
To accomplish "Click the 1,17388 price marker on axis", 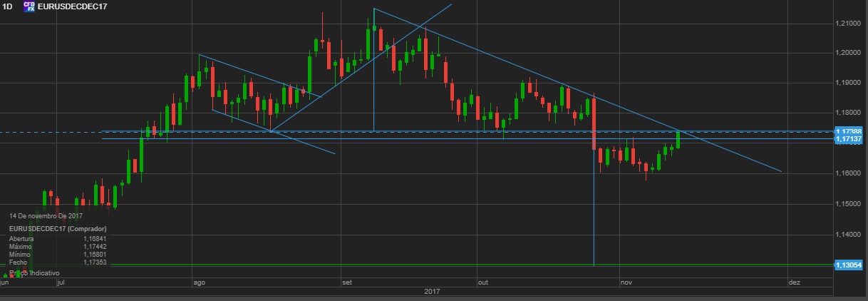I will (849, 132).
